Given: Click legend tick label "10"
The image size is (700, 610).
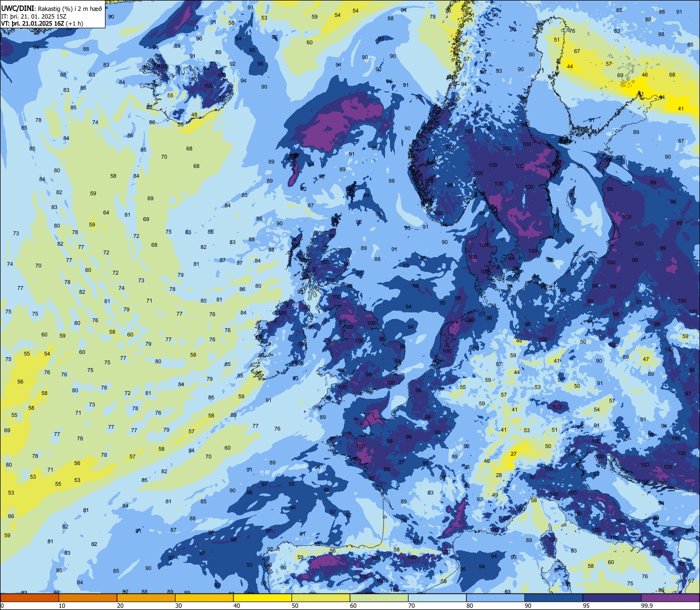Looking at the screenshot, I should (x=62, y=606).
